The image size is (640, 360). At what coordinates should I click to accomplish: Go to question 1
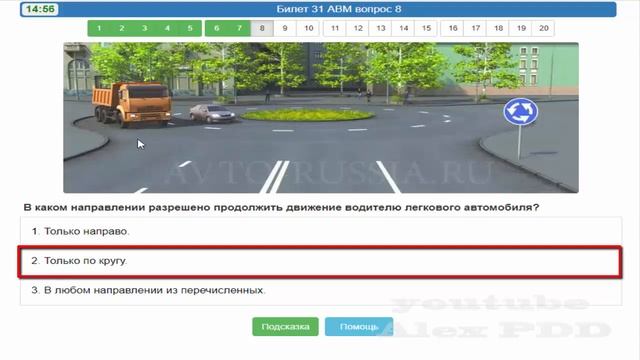(99, 28)
